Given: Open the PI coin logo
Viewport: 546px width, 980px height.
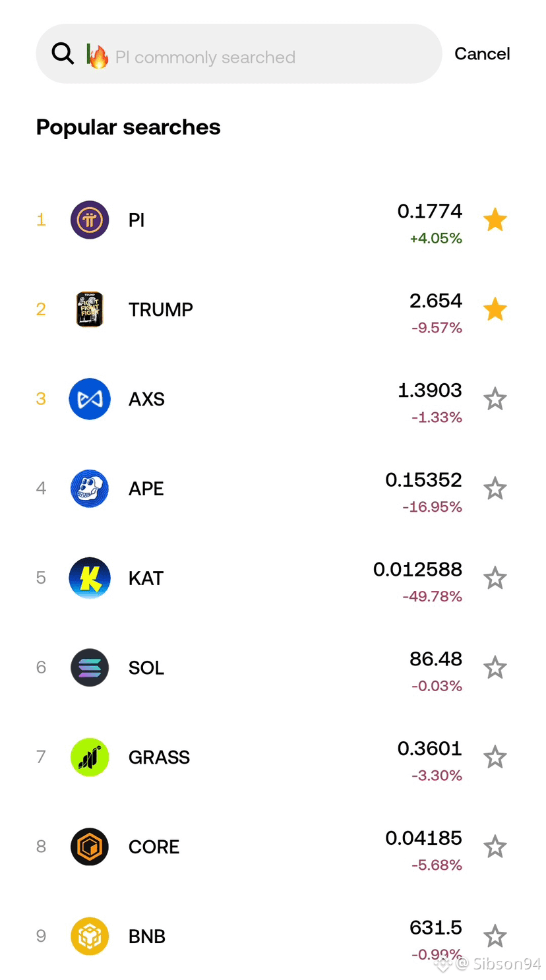Looking at the screenshot, I should point(90,220).
